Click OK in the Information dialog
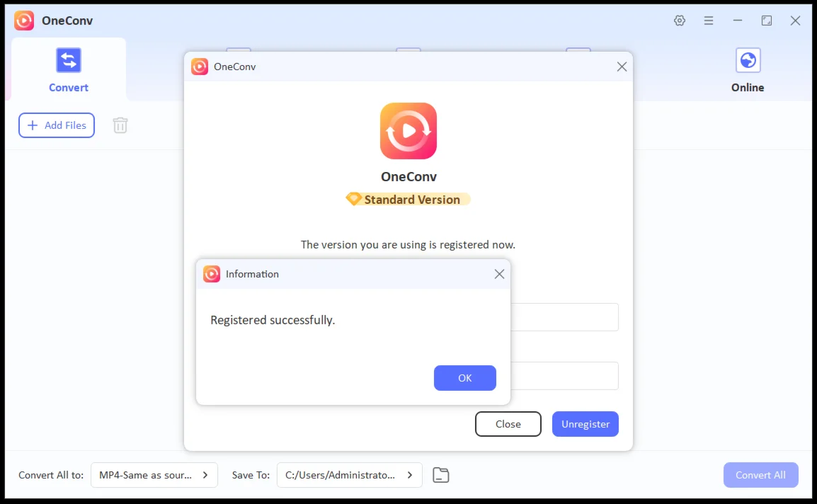Image resolution: width=817 pixels, height=504 pixels. [x=464, y=378]
